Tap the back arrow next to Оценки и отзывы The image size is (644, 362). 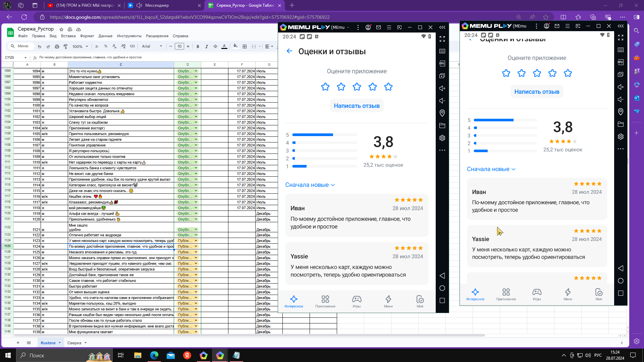pos(289,51)
